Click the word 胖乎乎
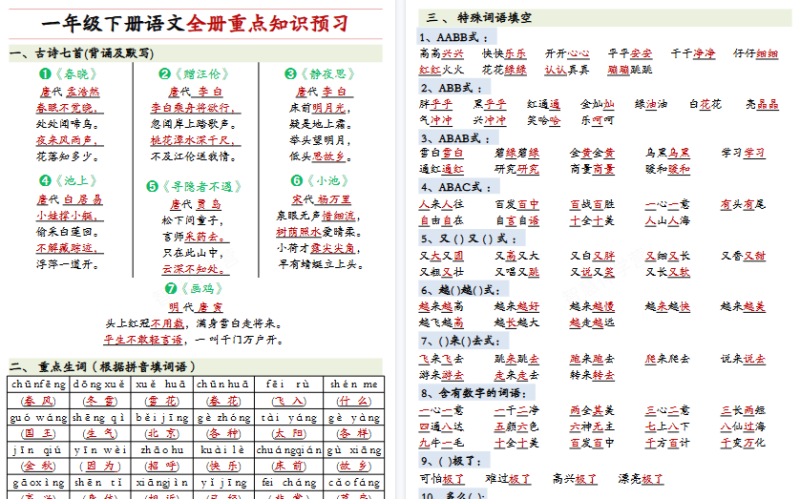This screenshot has width=800, height=499. click(436, 104)
